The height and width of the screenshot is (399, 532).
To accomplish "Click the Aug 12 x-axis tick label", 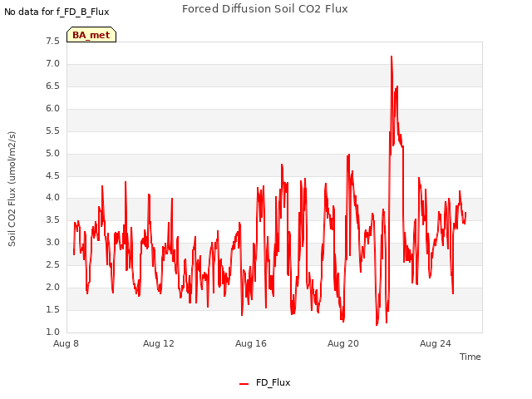I will [x=159, y=343].
